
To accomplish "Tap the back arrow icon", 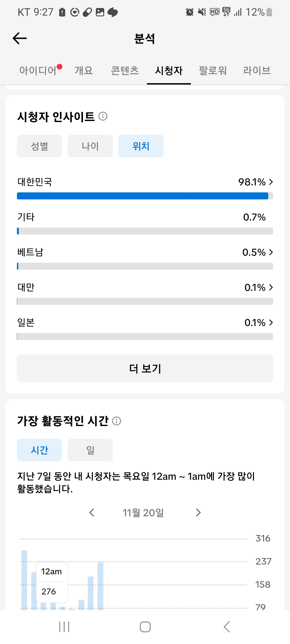I will (x=20, y=38).
